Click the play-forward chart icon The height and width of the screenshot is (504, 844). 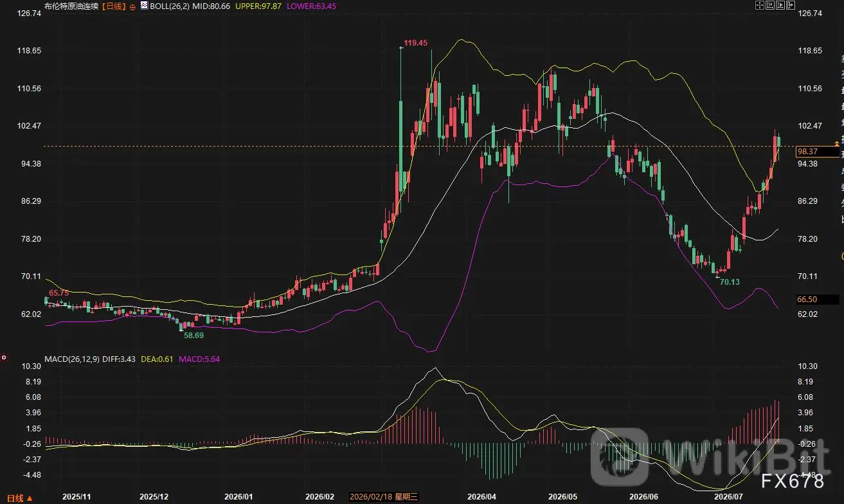point(780,5)
